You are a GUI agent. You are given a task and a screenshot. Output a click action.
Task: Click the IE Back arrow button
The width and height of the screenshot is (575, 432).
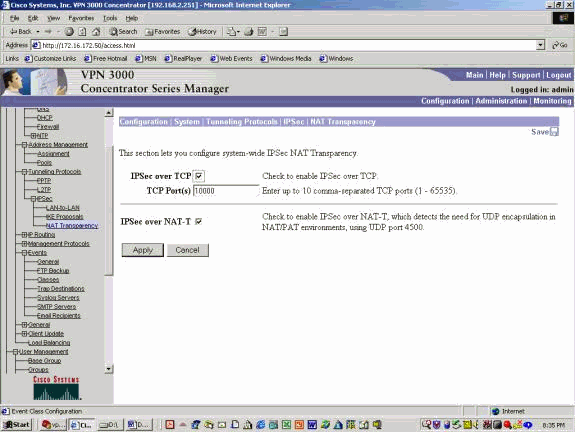pyautogui.click(x=20, y=32)
